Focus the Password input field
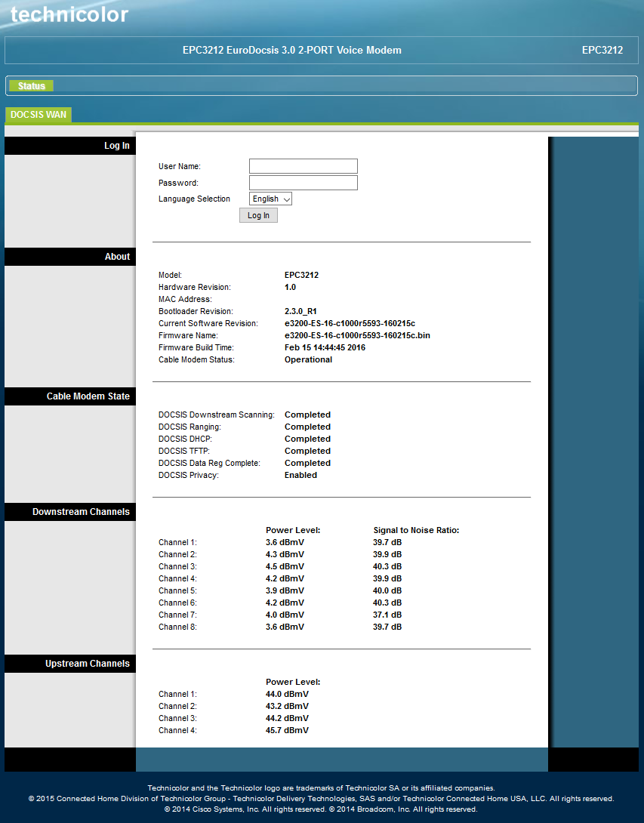Image resolution: width=644 pixels, height=823 pixels. [304, 183]
